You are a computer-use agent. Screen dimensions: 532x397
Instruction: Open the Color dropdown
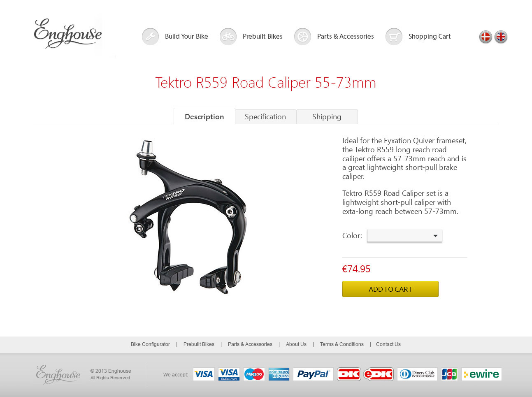(x=404, y=236)
